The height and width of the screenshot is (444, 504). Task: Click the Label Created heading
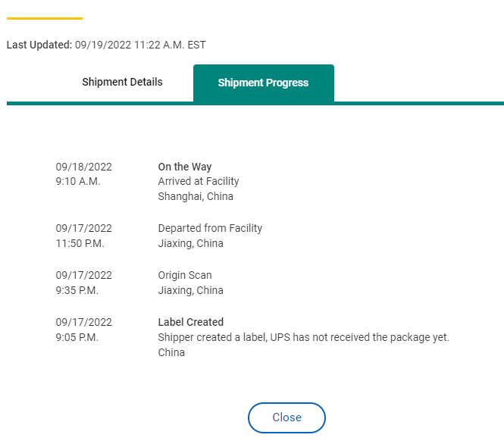[x=190, y=322]
